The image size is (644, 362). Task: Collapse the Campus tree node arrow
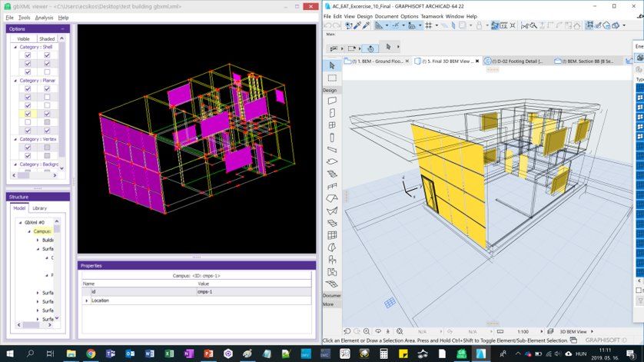pos(28,231)
